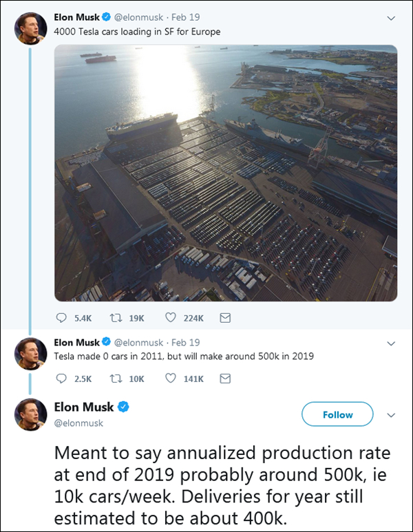Open options chevron on first tweet

pyautogui.click(x=391, y=16)
